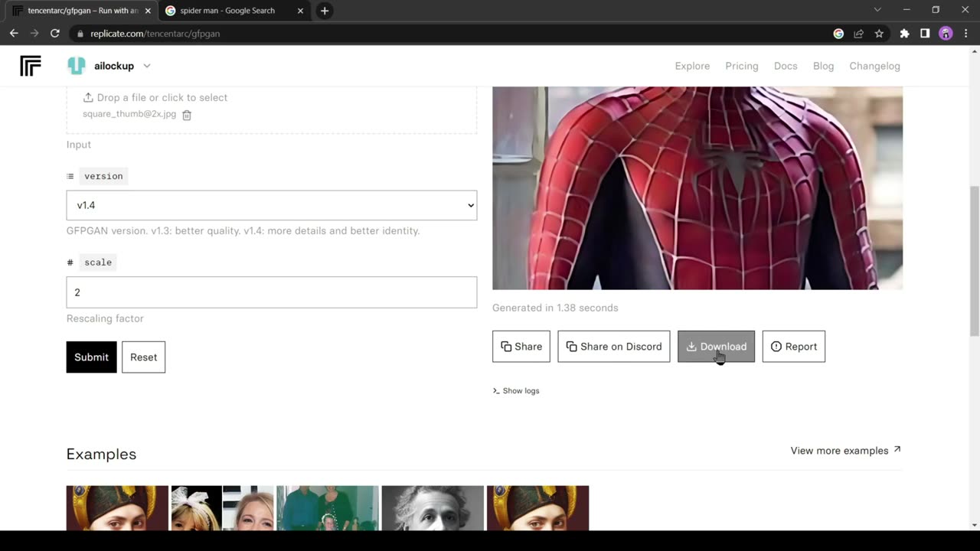The image size is (980, 551).
Task: Click the hash icon beside the scale label
Action: [70, 262]
